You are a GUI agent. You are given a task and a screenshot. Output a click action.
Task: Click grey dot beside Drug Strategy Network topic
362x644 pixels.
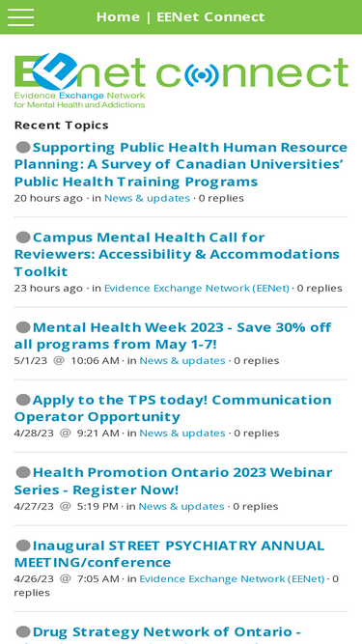[23, 631]
